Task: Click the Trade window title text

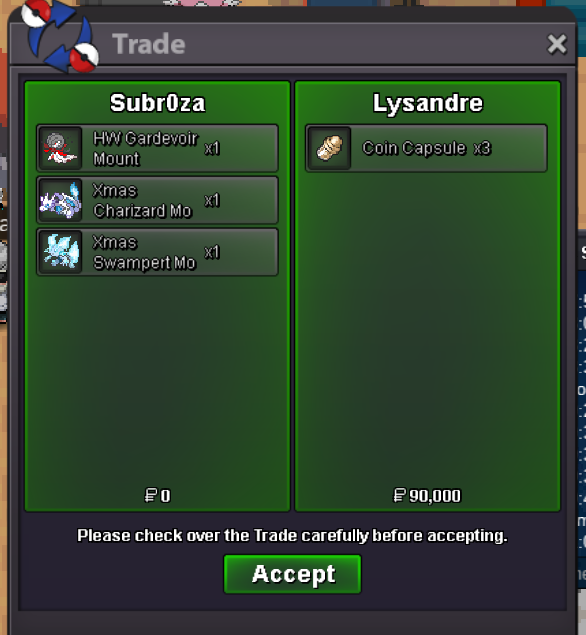Action: point(149,44)
